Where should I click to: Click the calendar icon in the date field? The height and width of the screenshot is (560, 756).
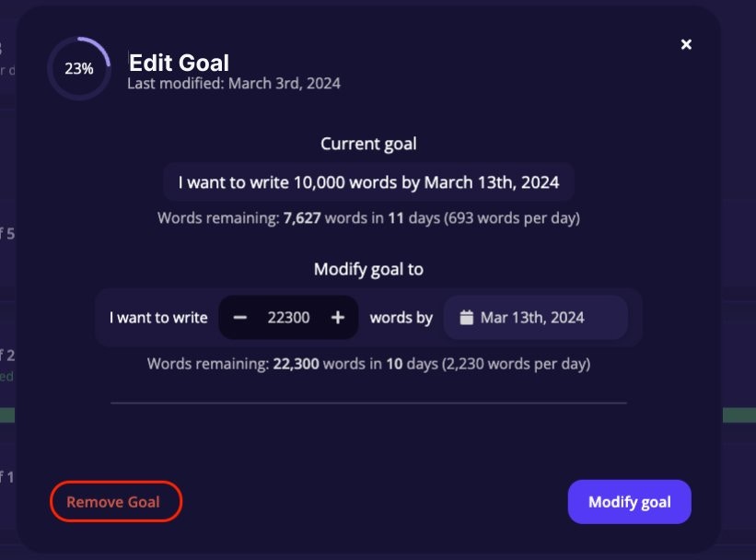click(469, 317)
